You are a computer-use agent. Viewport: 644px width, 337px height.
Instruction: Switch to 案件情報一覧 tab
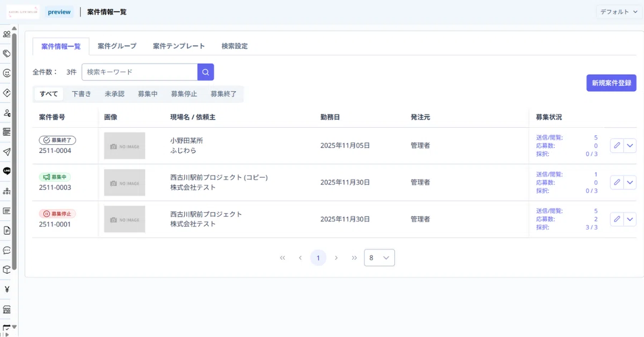(x=61, y=46)
